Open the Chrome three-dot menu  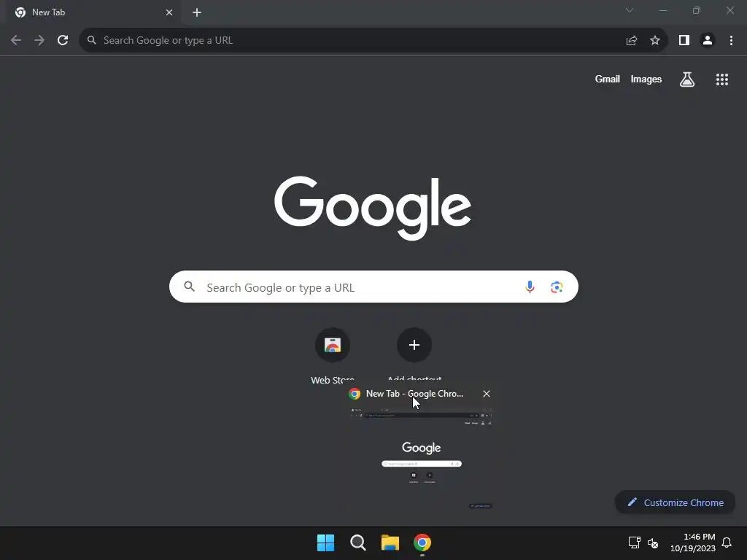(731, 41)
